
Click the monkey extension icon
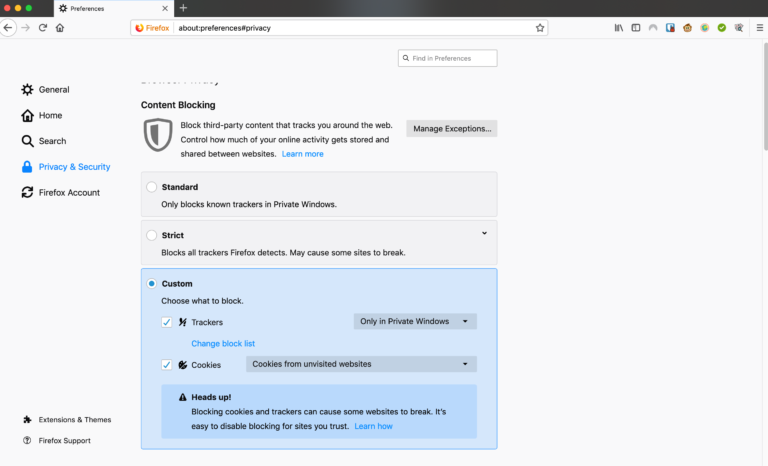[x=687, y=28]
